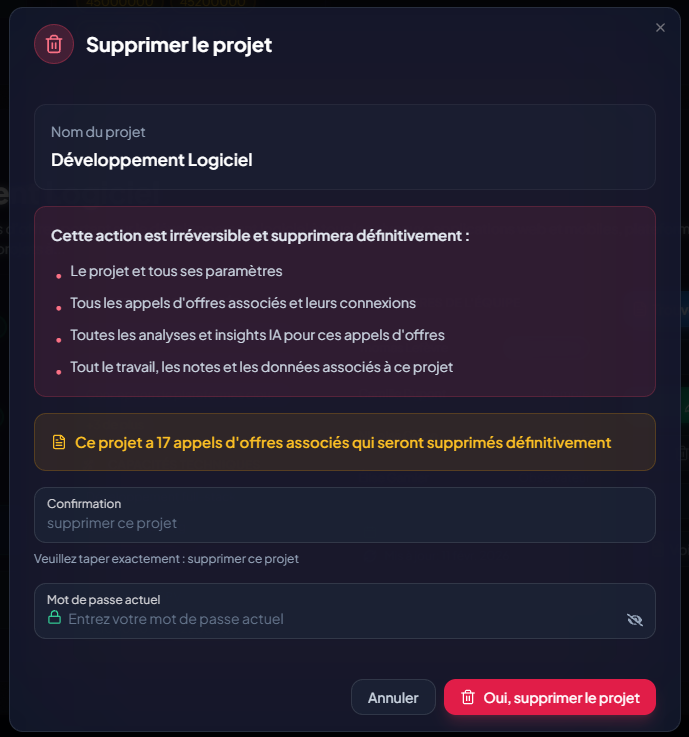This screenshot has height=737, width=689.
Task: Click the "Supprimer le projet" dialog title
Action: pyautogui.click(x=179, y=45)
